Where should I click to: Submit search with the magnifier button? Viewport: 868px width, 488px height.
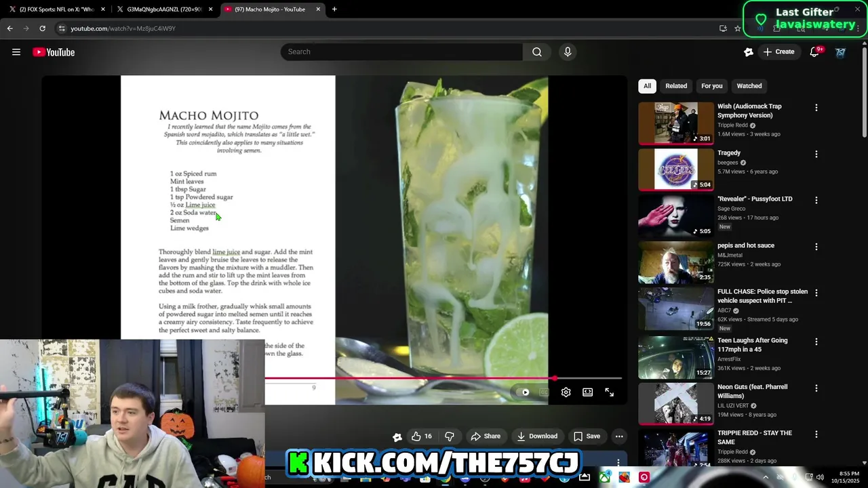pyautogui.click(x=536, y=52)
